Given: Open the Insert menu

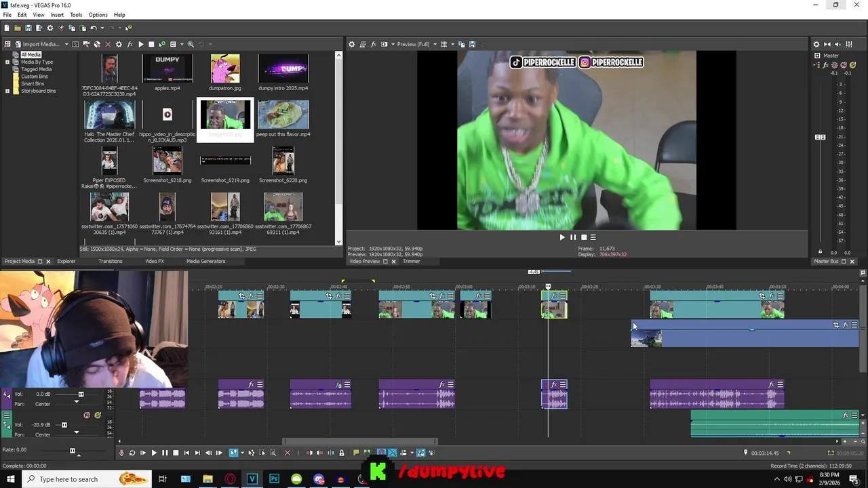Looking at the screenshot, I should (x=57, y=15).
